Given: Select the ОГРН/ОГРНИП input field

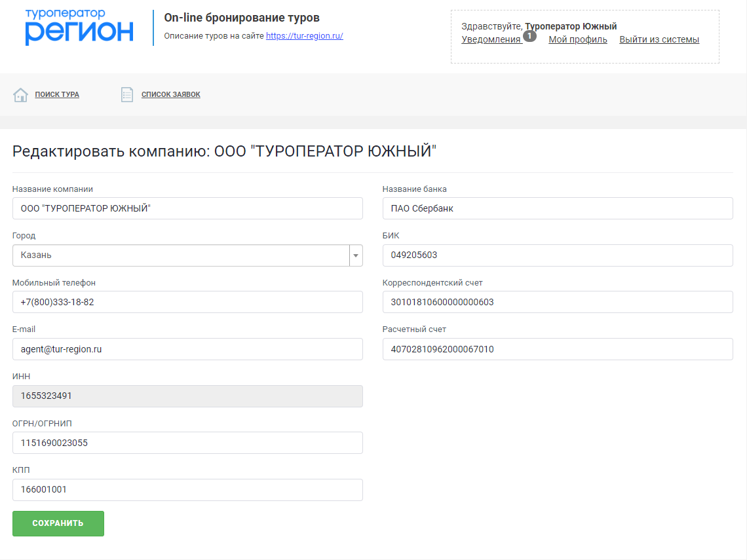Looking at the screenshot, I should click(187, 443).
